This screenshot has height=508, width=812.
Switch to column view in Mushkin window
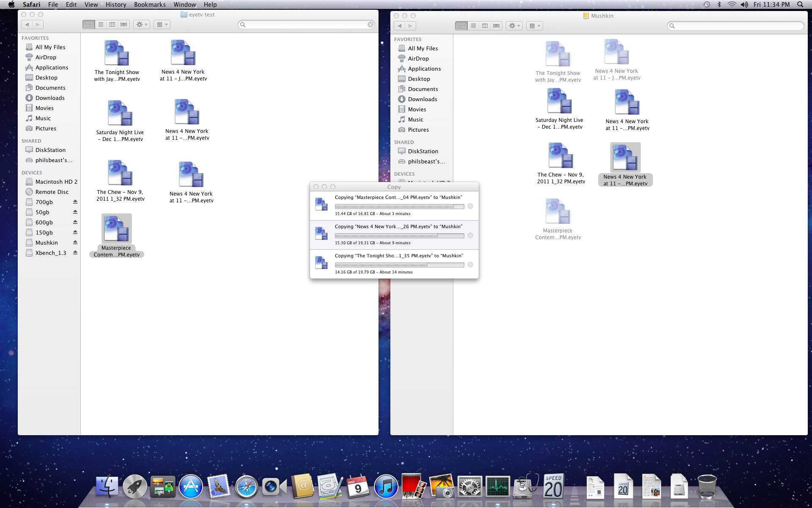[x=485, y=26]
